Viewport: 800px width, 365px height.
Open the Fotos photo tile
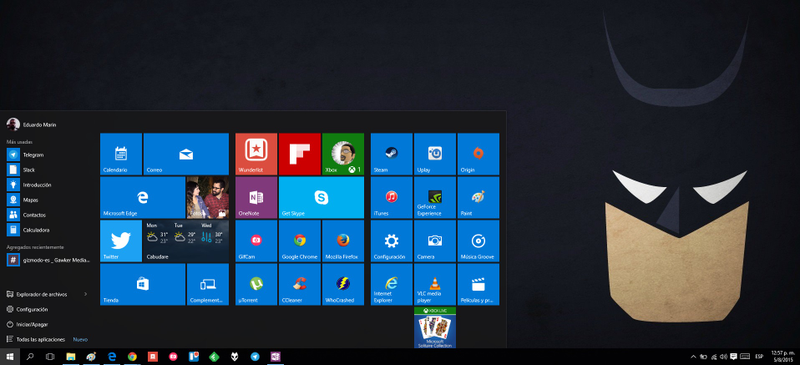[208, 198]
